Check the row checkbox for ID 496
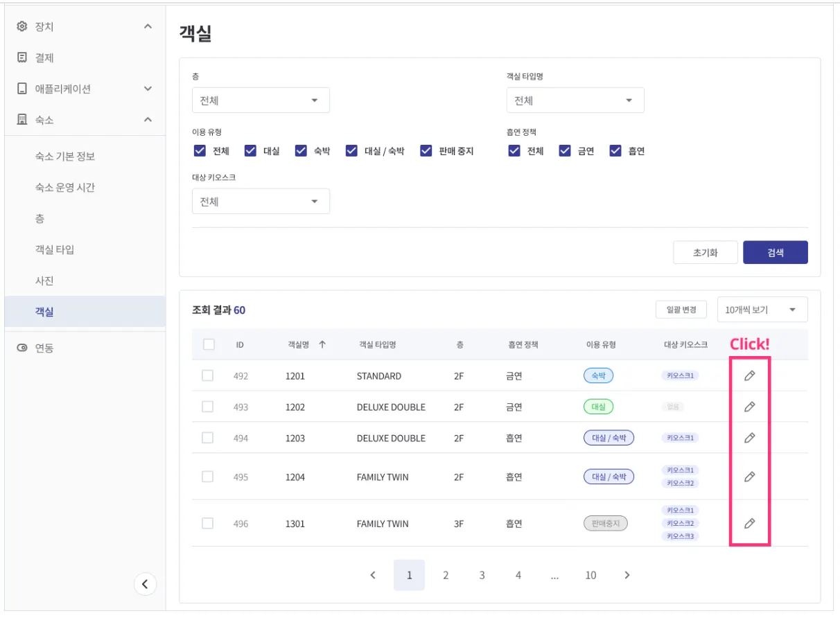 click(207, 523)
